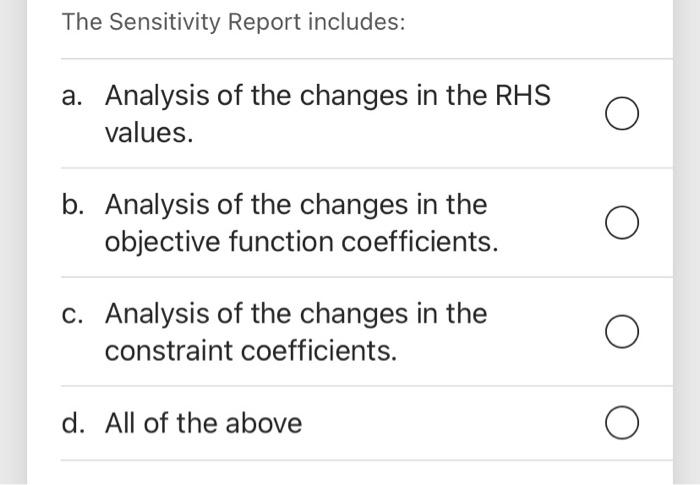
Task: Click 'Analysis of the changes in the' in option c
Action: pos(296,314)
